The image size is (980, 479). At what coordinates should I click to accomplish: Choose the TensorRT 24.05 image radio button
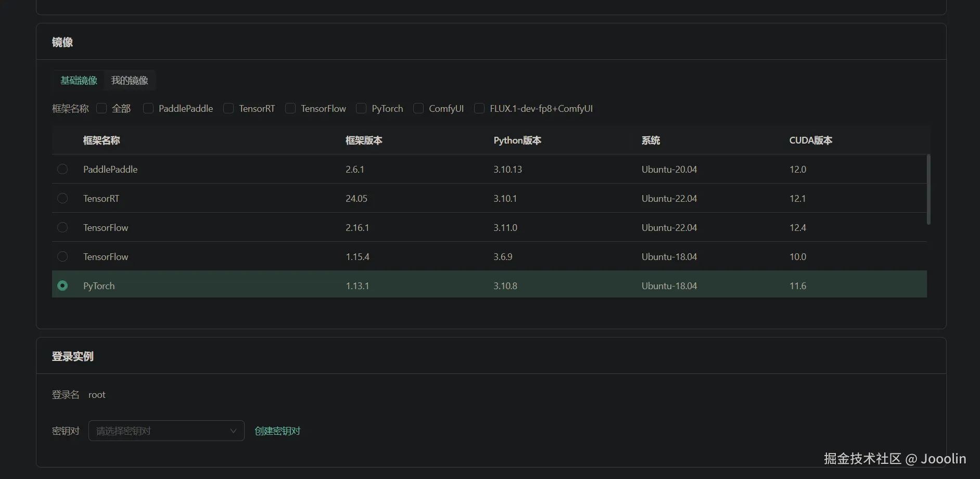[62, 198]
